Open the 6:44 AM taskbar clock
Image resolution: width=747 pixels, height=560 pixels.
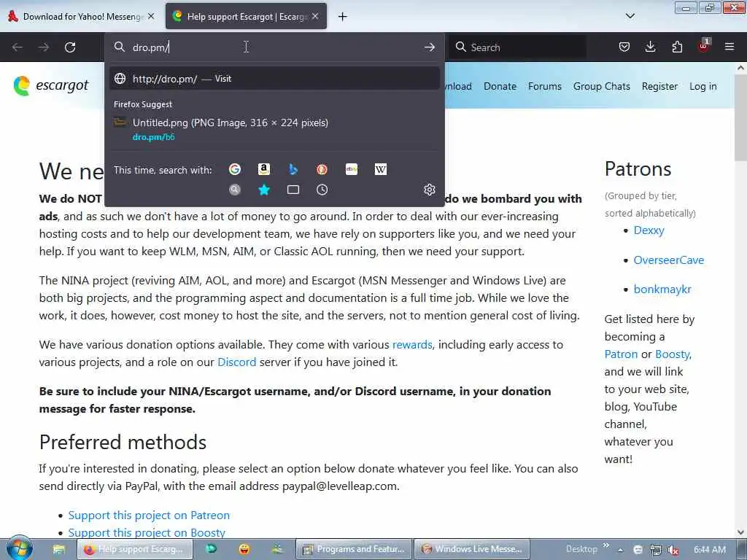coord(709,550)
